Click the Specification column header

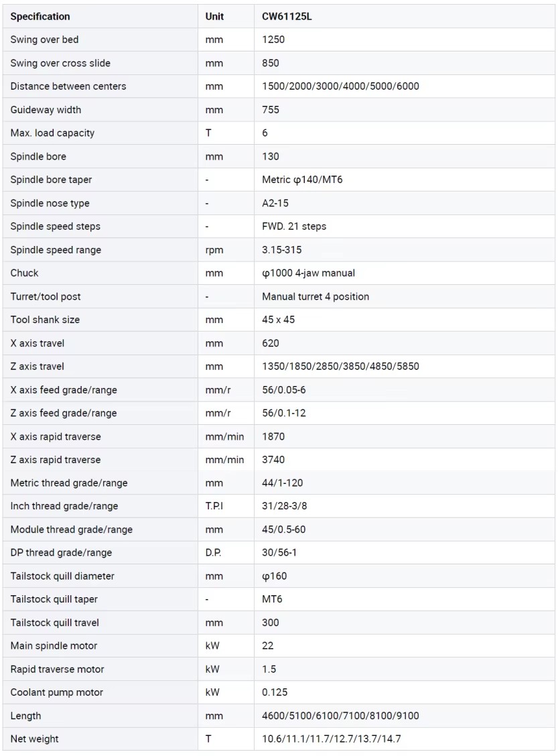[40, 16]
